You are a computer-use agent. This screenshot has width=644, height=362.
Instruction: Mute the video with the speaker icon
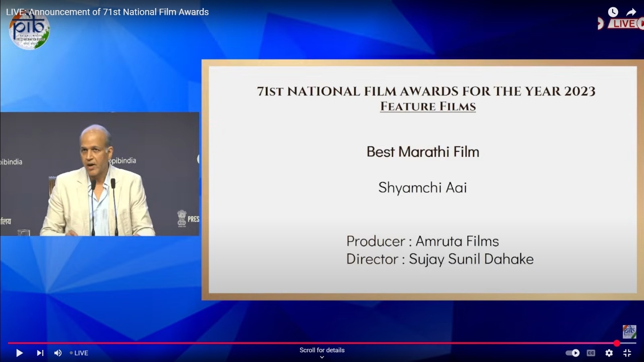point(58,353)
